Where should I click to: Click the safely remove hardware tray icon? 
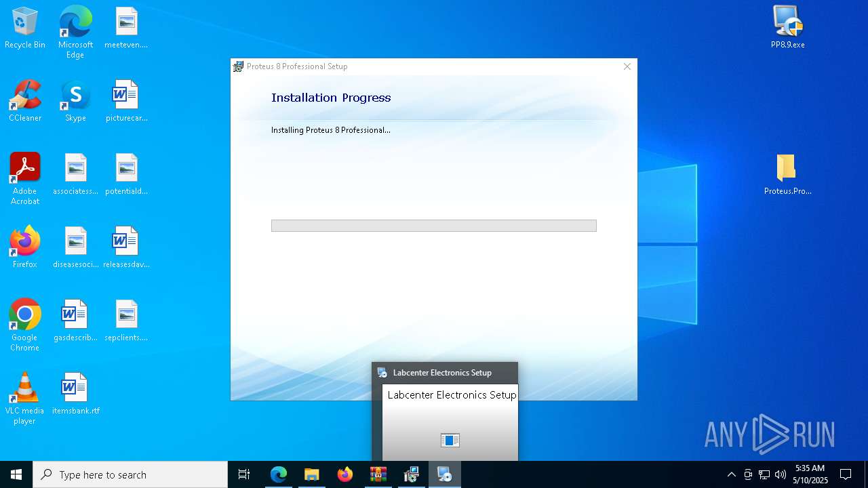coord(748,474)
